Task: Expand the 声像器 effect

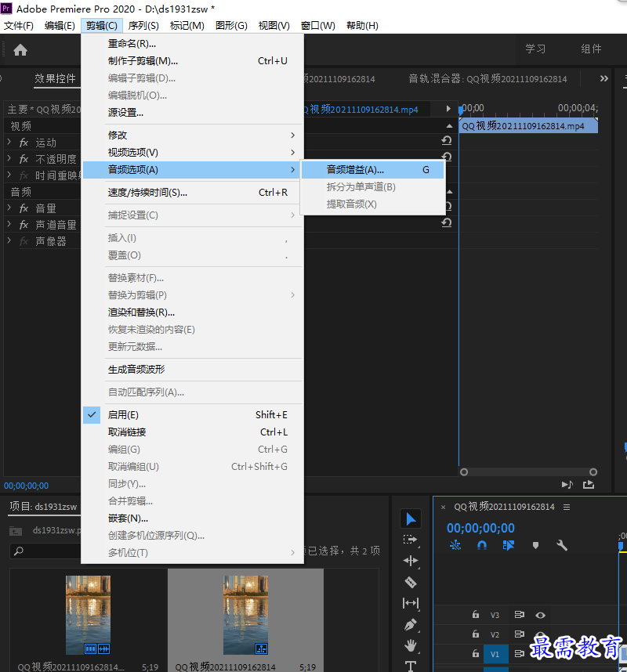Action: (x=9, y=240)
